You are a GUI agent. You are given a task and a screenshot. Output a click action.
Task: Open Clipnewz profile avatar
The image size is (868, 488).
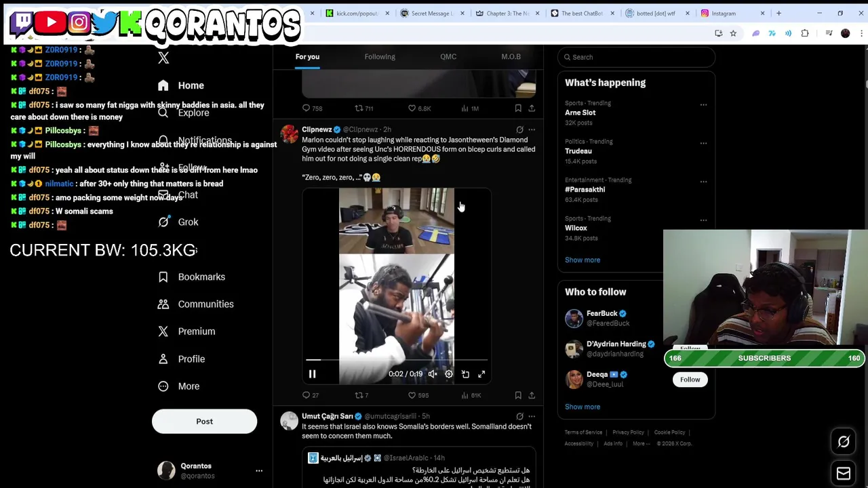click(x=289, y=134)
